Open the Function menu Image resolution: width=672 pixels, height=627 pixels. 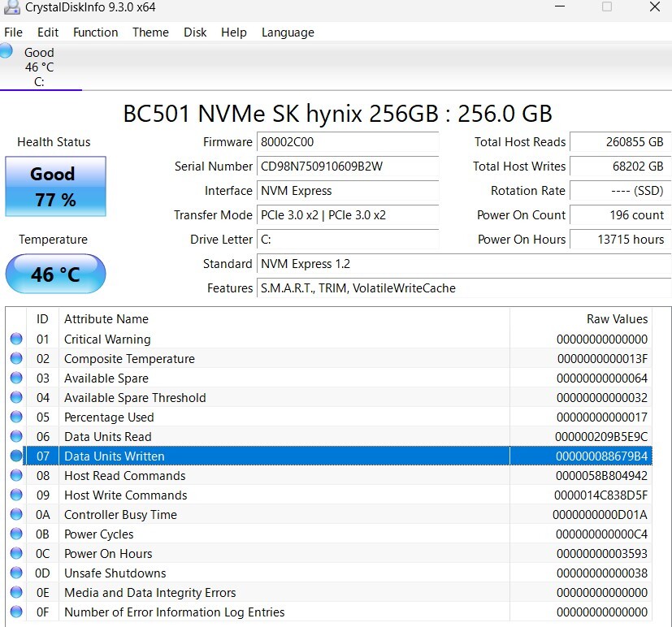coord(95,32)
